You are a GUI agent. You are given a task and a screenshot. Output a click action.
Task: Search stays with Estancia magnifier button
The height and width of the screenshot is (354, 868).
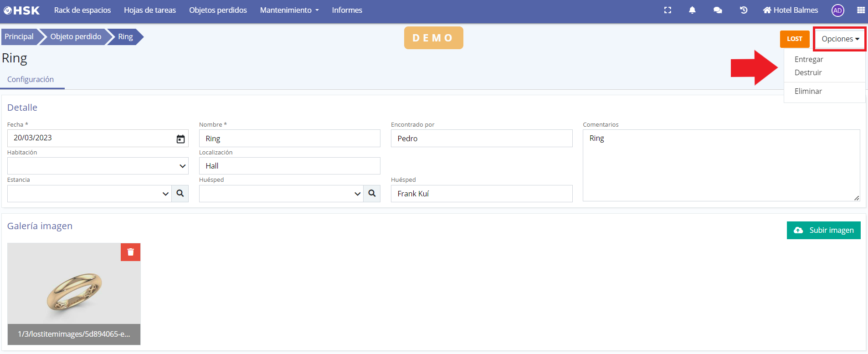point(180,194)
